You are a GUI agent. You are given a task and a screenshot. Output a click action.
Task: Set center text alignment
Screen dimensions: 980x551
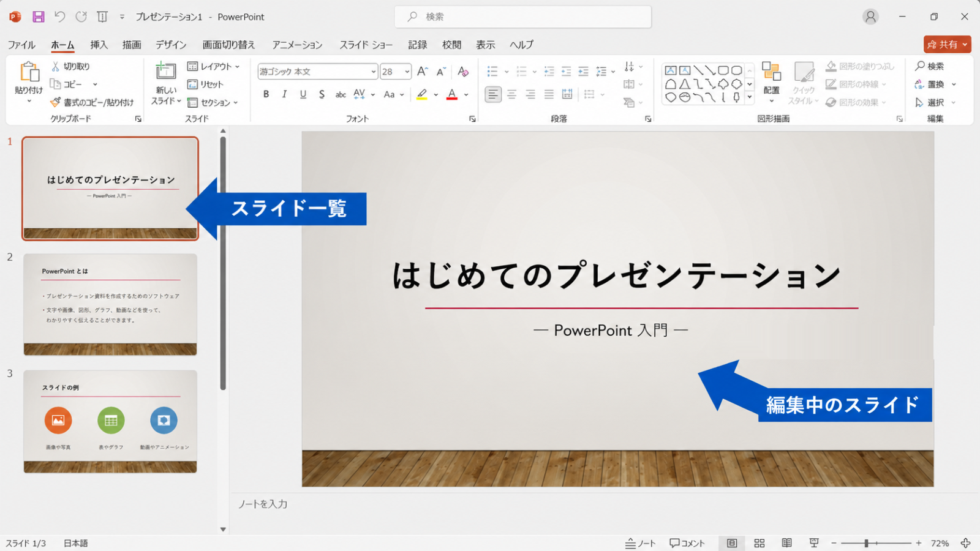pyautogui.click(x=512, y=94)
